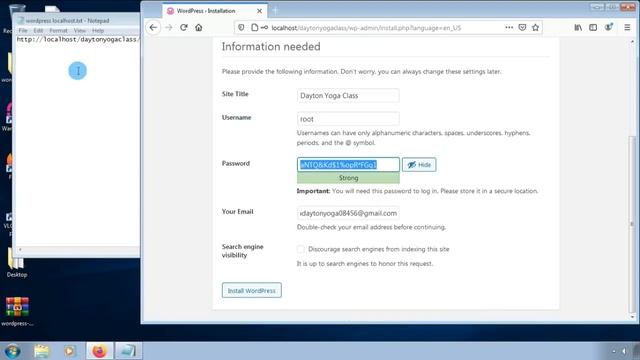Image resolution: width=640 pixels, height=360 pixels.
Task: Open the media player taskbar icon
Action: (69, 351)
